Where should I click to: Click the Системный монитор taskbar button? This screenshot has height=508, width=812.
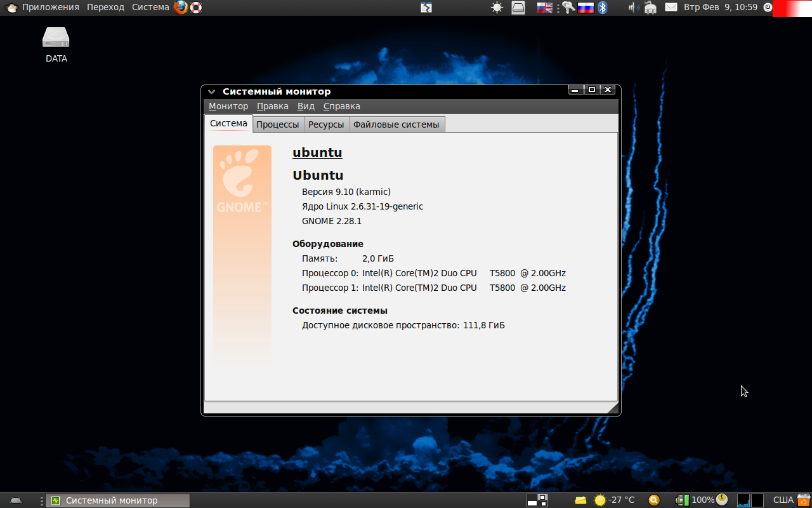tap(117, 500)
